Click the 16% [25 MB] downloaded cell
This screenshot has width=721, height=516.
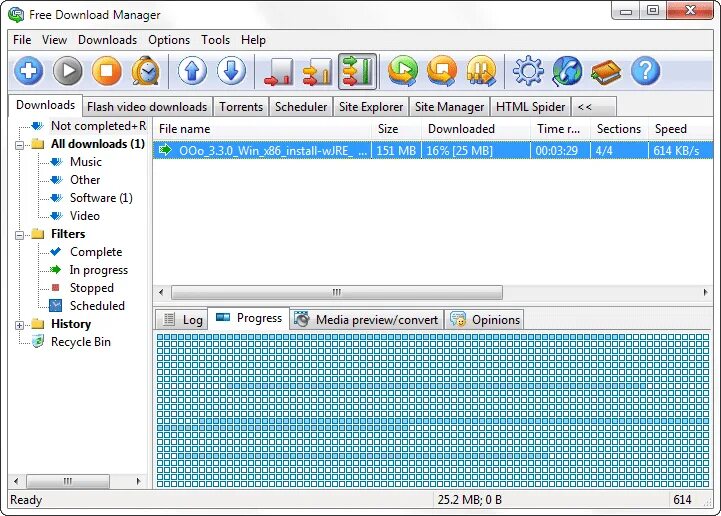point(476,150)
